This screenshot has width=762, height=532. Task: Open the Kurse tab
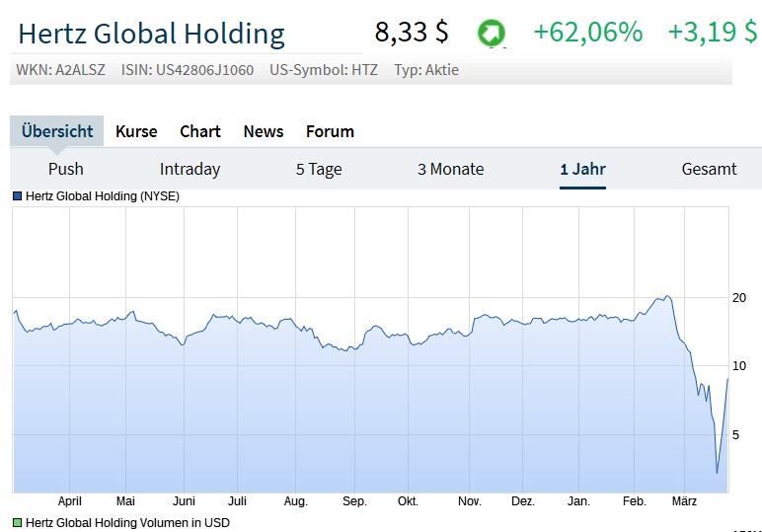136,131
